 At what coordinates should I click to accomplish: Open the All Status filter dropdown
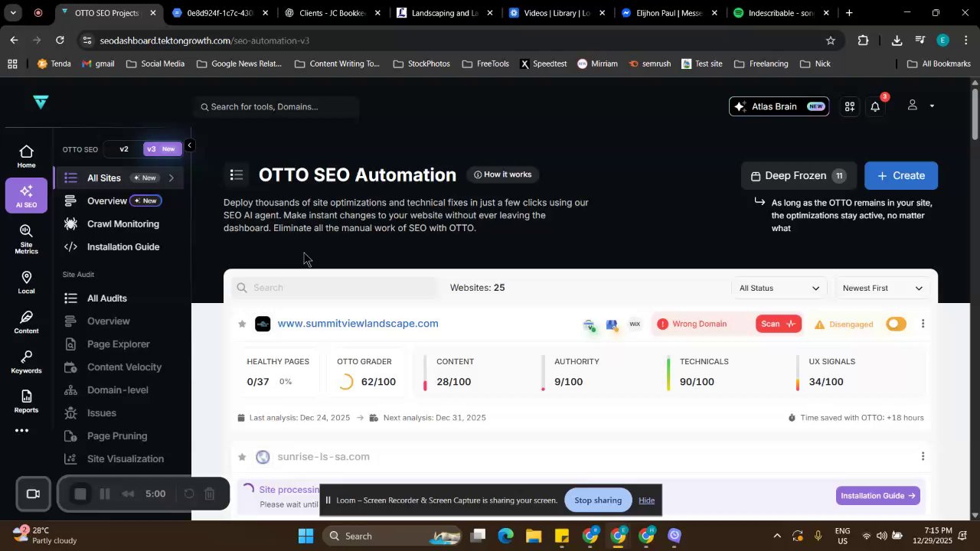point(779,288)
